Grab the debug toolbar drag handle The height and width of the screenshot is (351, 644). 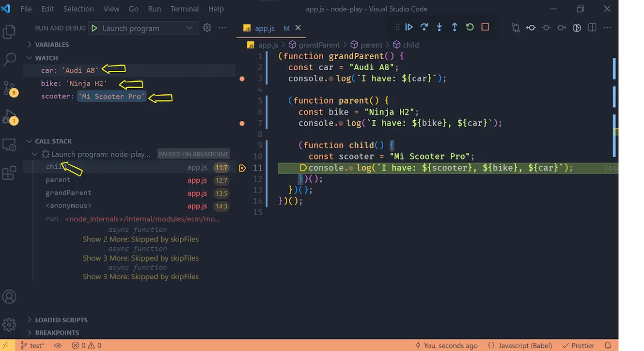coord(397,27)
